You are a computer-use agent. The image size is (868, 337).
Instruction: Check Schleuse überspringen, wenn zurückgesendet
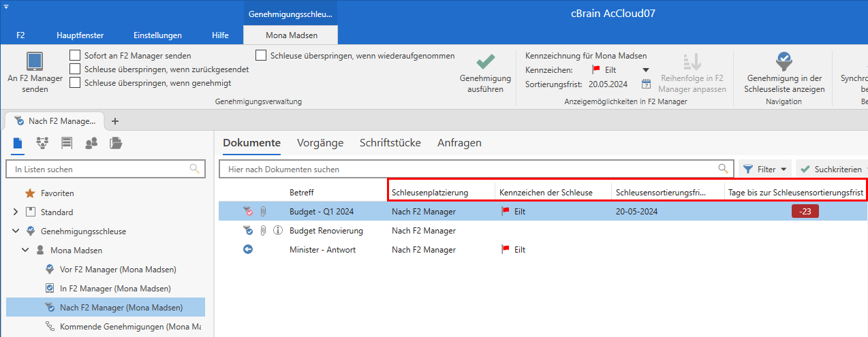click(76, 69)
